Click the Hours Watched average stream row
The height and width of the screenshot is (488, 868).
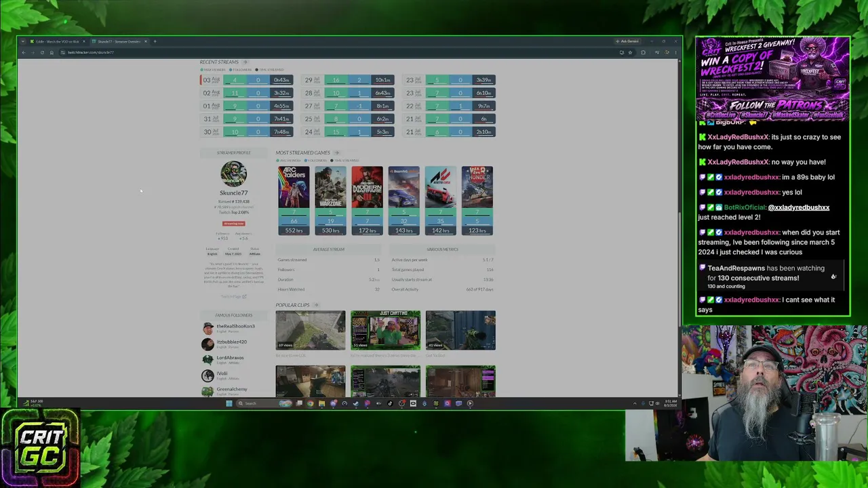(328, 289)
